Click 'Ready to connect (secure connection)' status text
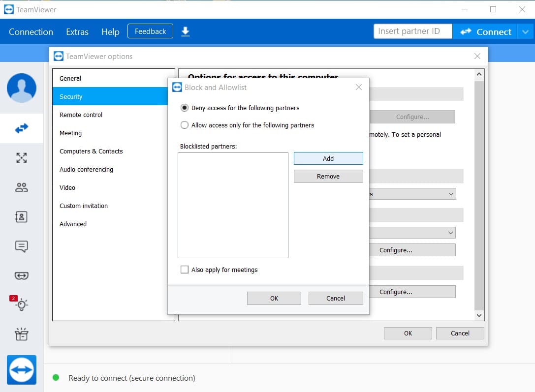Screen dimensions: 535x392 pyautogui.click(x=132, y=378)
